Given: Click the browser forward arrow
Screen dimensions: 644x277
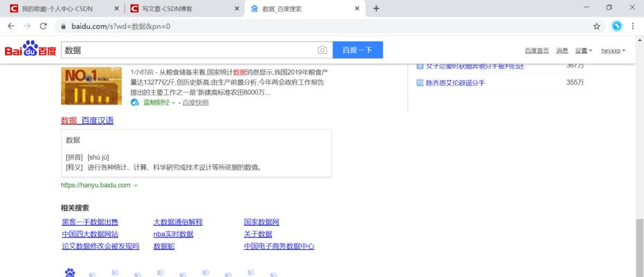Looking at the screenshot, I should tap(27, 26).
